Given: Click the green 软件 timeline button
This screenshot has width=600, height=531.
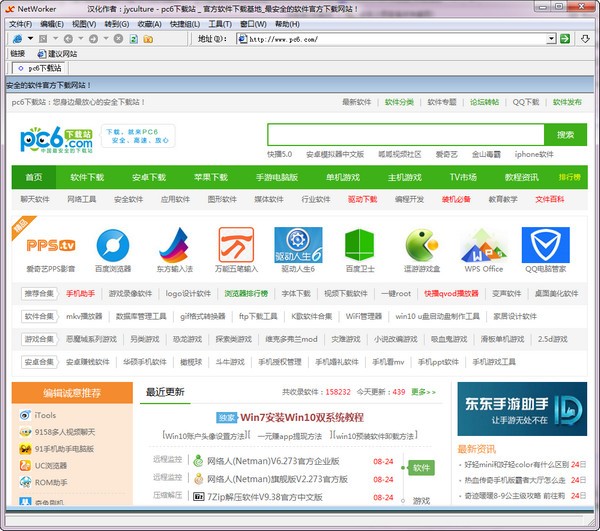Looking at the screenshot, I should (x=421, y=467).
